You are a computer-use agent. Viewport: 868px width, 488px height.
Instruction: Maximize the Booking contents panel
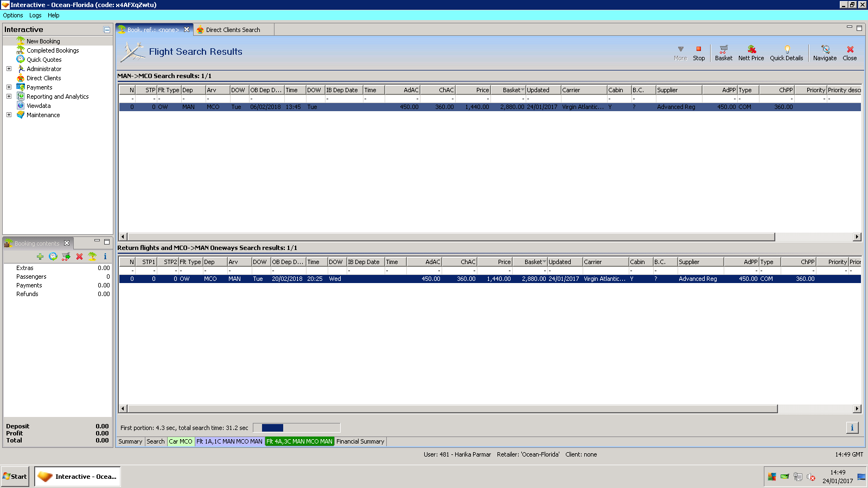pos(107,241)
